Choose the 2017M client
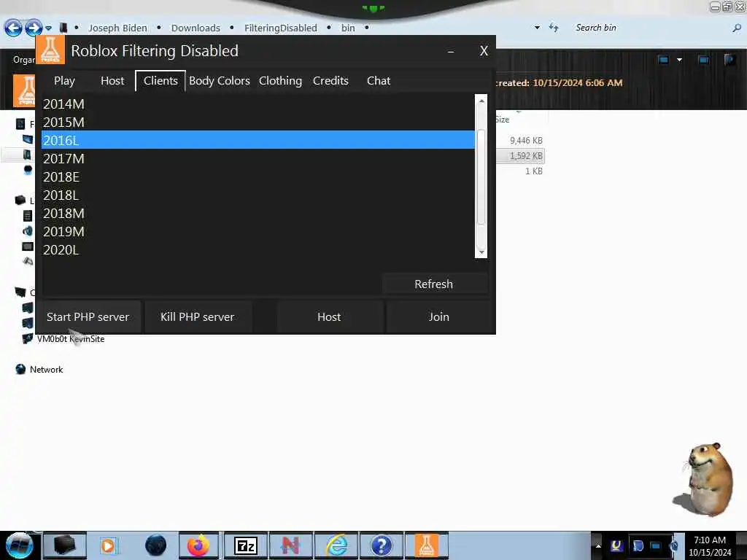 (258, 158)
